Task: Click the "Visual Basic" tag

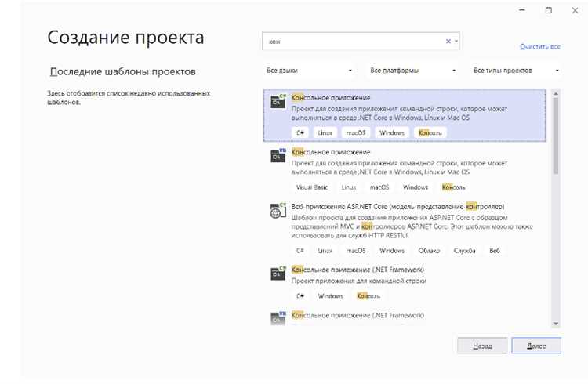Action: click(x=312, y=187)
